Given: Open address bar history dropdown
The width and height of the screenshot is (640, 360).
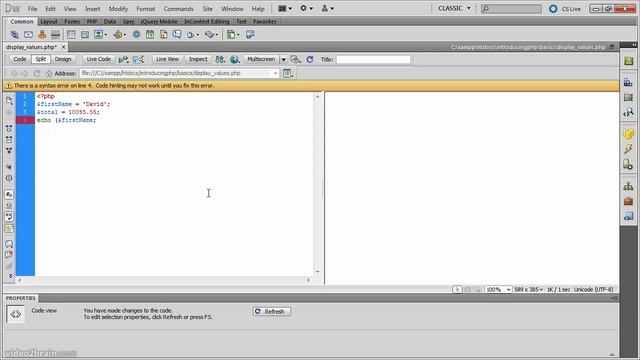Looking at the screenshot, I should tap(276, 73).
